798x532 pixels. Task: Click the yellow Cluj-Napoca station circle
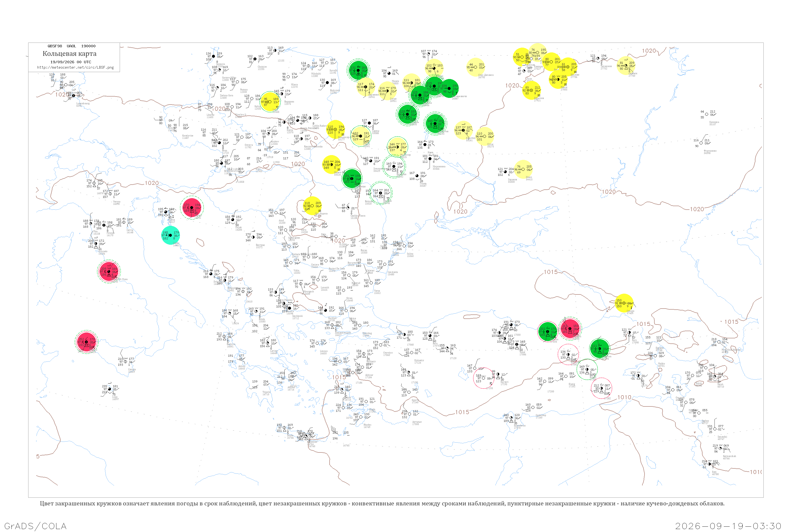pyautogui.click(x=312, y=206)
